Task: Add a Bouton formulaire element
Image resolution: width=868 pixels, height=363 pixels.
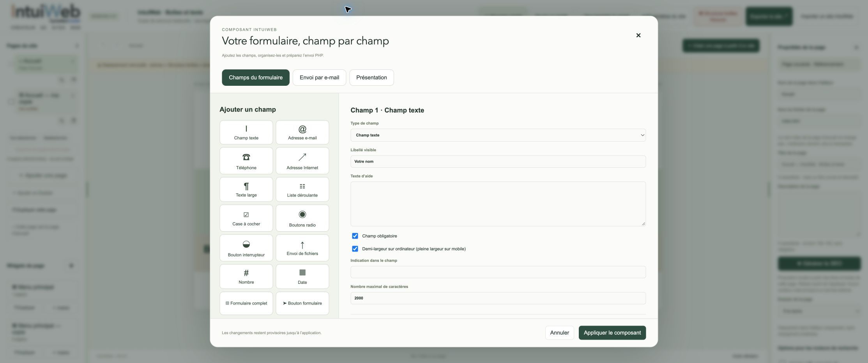Action: [302, 303]
